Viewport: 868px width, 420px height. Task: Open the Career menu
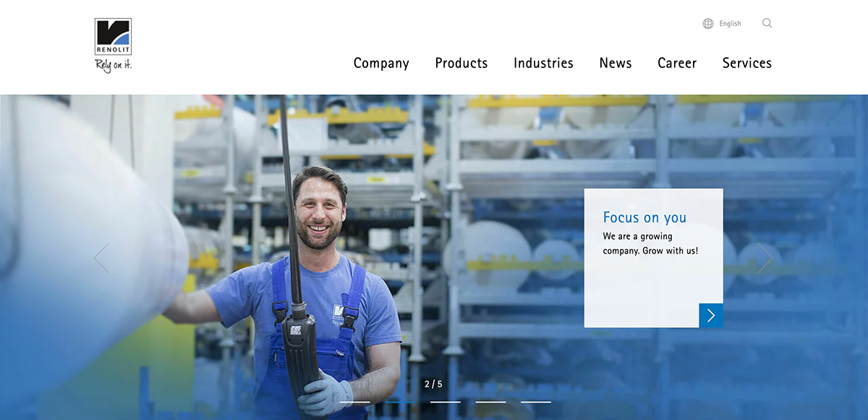point(677,63)
